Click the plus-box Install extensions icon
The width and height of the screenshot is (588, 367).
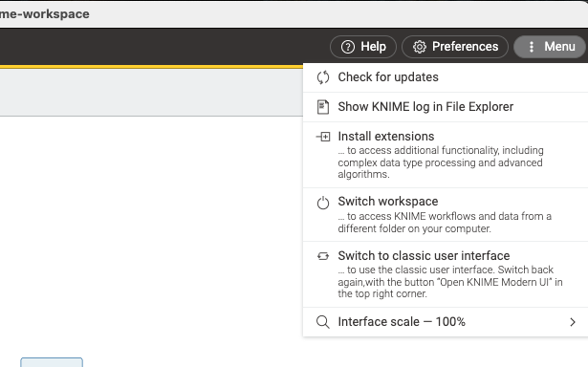click(323, 137)
